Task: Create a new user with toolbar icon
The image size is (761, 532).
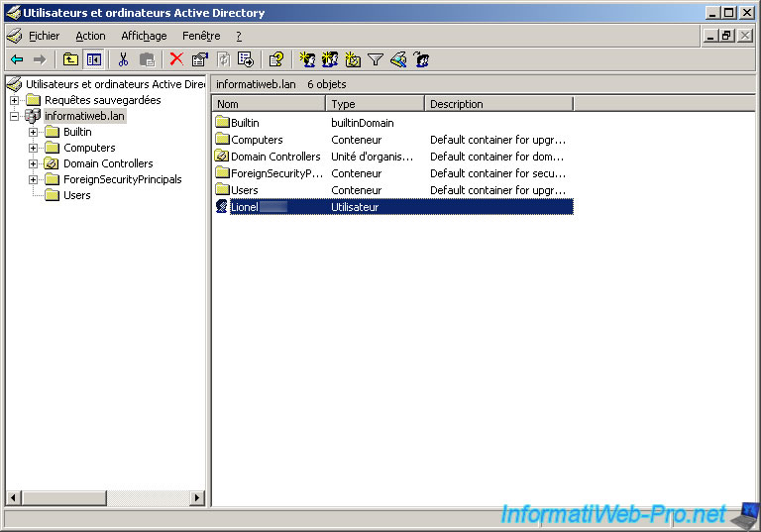Action: pos(307,59)
